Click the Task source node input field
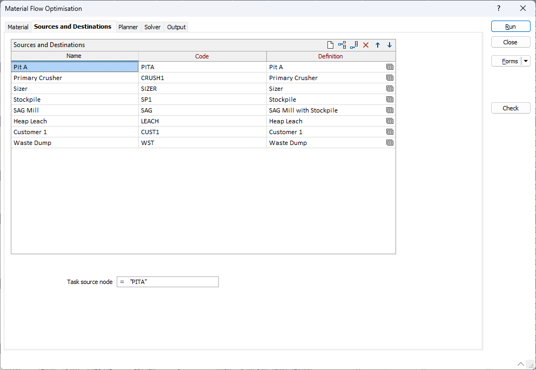The width and height of the screenshot is (536, 370). 168,282
